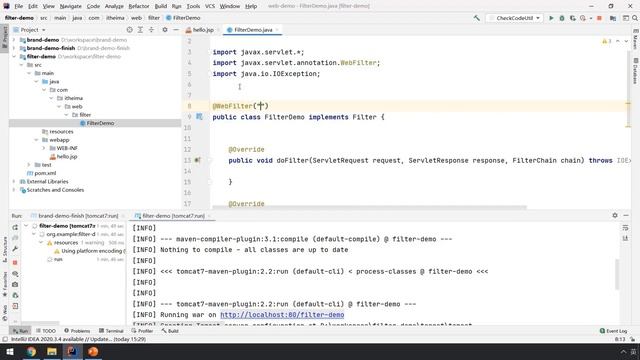Screen dimensions: 640x360
Task: Open the http://localhost:80/filter-demo link
Action: (282, 315)
